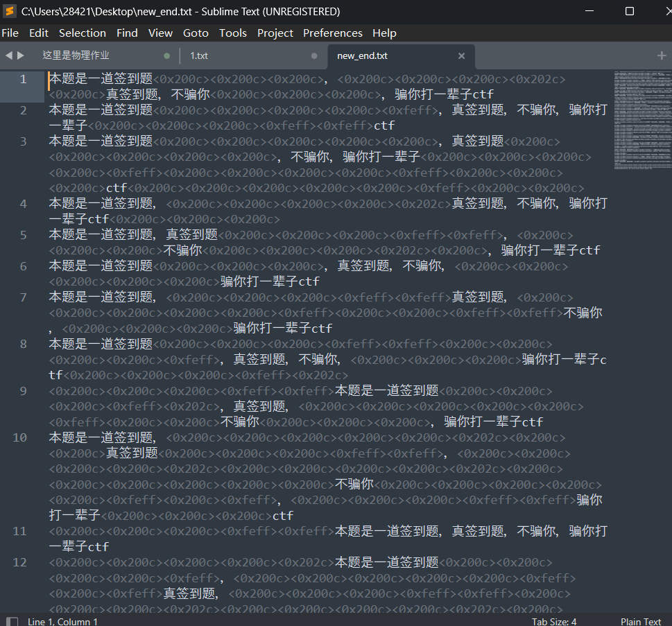Open the View menu
This screenshot has height=626, width=672.
[160, 33]
